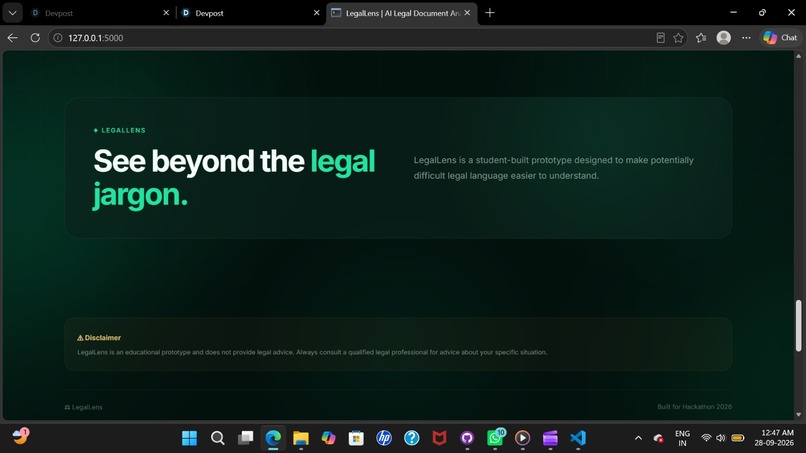Viewport: 806px width, 453px height.
Task: Close the LegalLens tab
Action: pos(467,13)
